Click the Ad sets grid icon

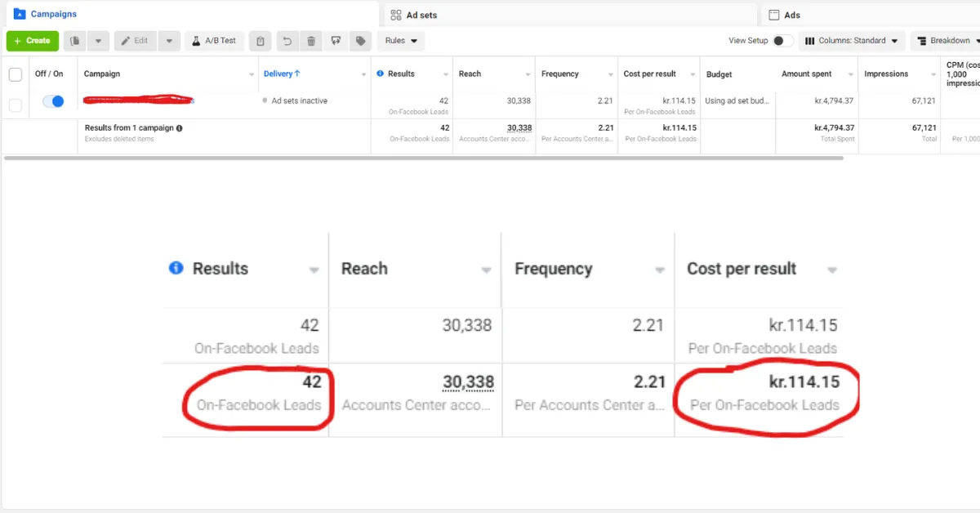pyautogui.click(x=396, y=15)
